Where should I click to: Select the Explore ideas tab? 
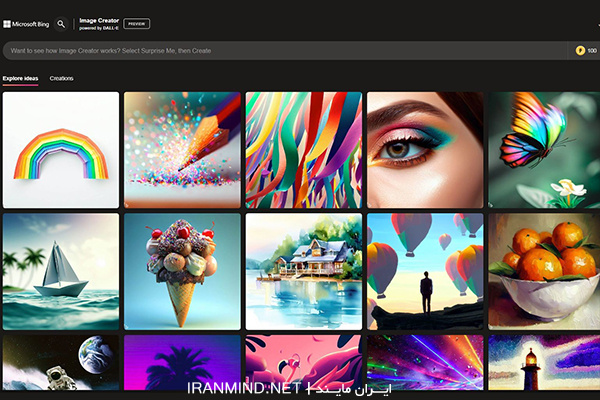[x=20, y=78]
